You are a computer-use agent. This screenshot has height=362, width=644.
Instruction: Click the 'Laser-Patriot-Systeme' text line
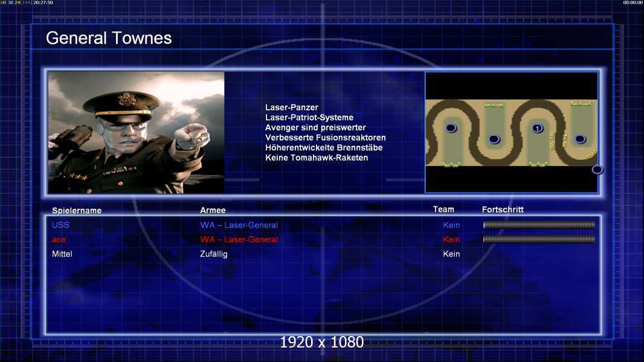[x=309, y=118]
